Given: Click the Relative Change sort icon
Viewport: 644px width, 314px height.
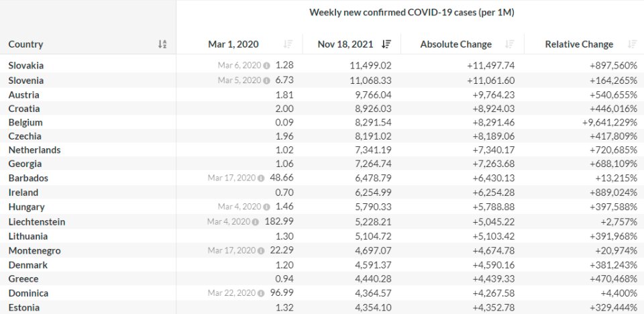Looking at the screenshot, I should click(x=631, y=44).
